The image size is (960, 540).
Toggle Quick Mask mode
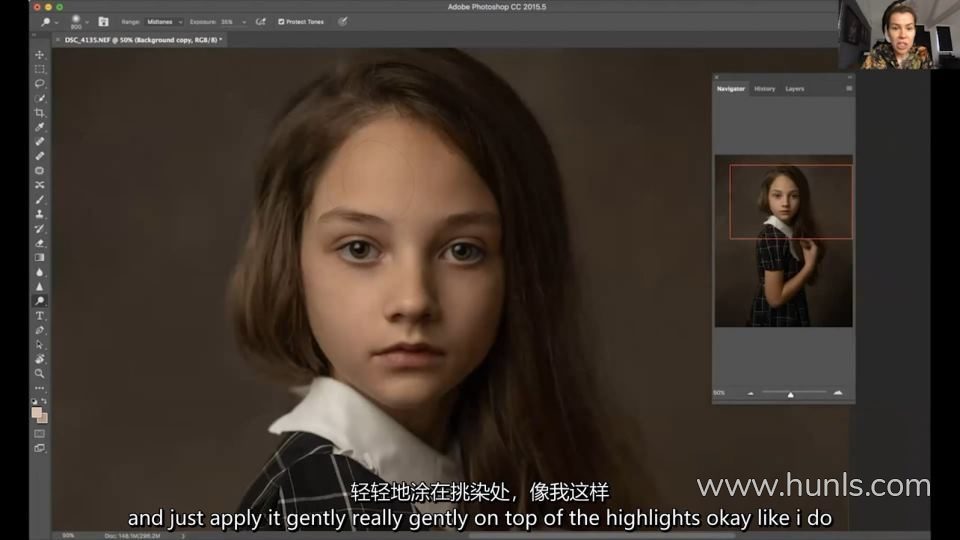tap(40, 433)
